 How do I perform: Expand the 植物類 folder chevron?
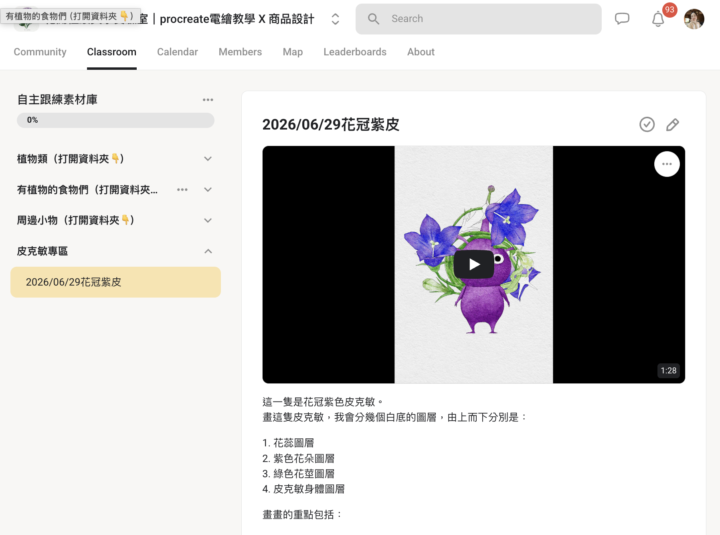click(x=208, y=159)
